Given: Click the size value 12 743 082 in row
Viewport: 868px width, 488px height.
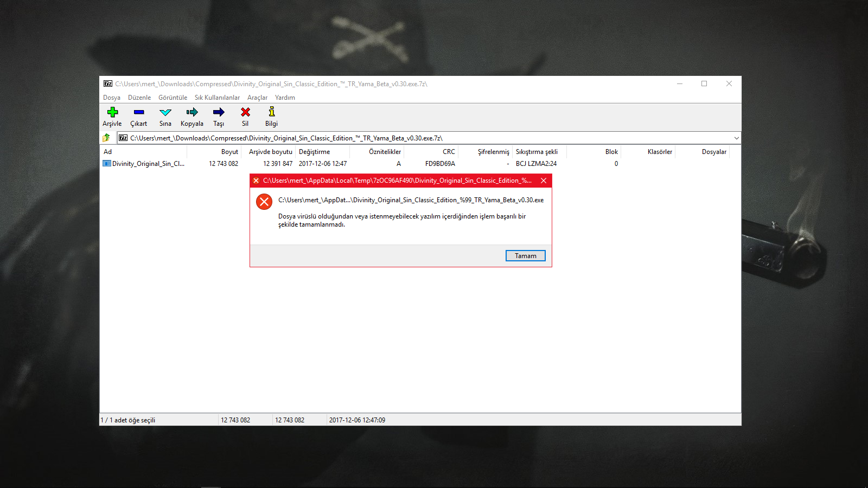Looking at the screenshot, I should tap(224, 164).
